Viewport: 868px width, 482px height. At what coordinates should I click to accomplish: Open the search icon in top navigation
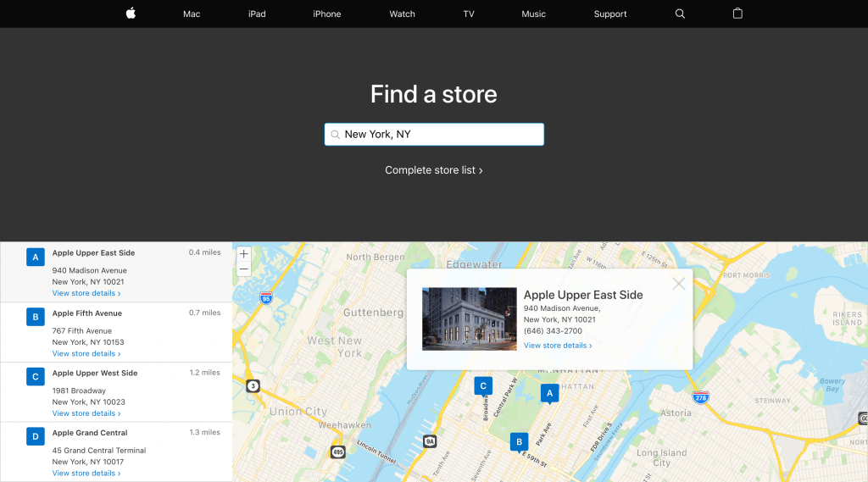click(680, 14)
